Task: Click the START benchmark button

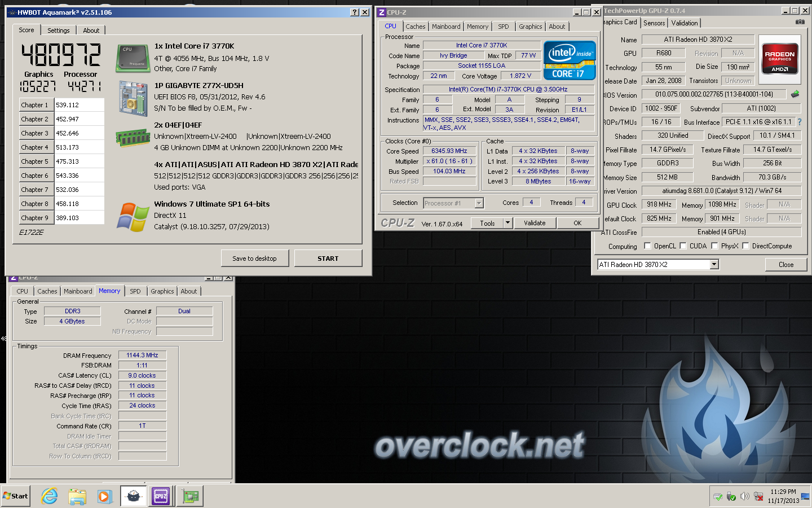Action: point(328,259)
